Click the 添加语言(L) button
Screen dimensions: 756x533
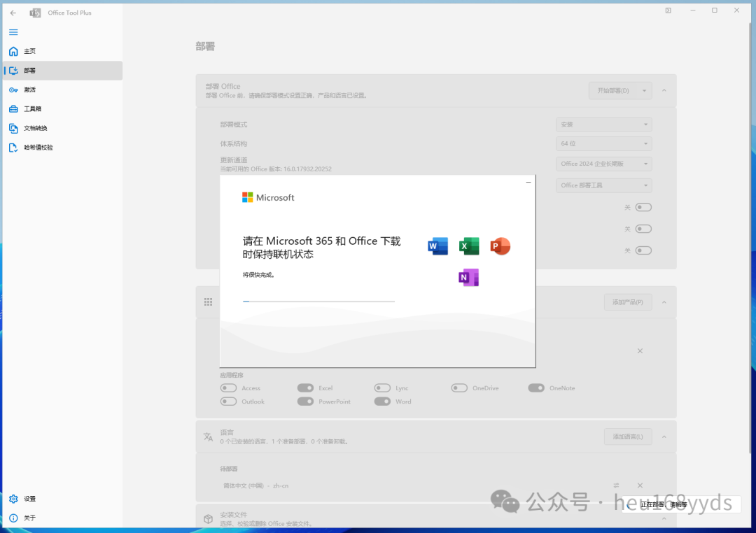click(628, 436)
